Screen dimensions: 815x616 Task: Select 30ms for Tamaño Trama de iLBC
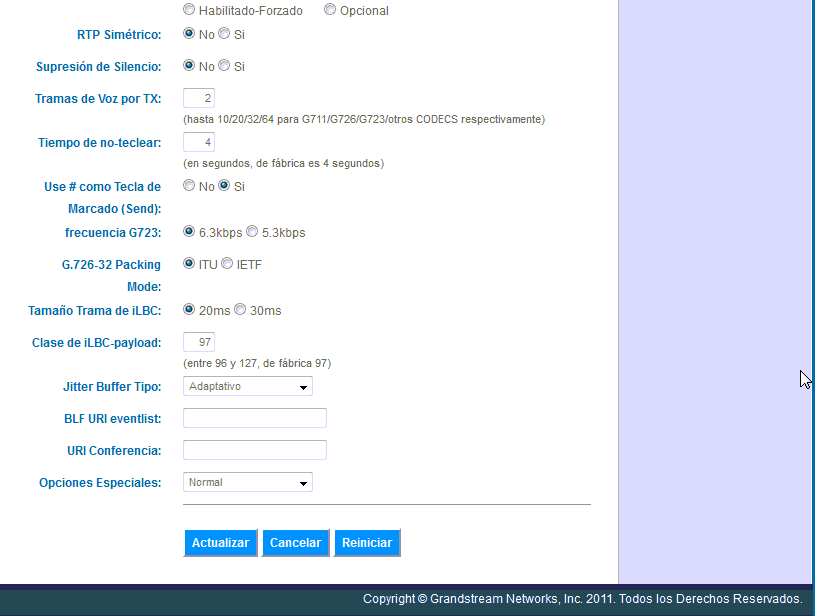coord(240,309)
